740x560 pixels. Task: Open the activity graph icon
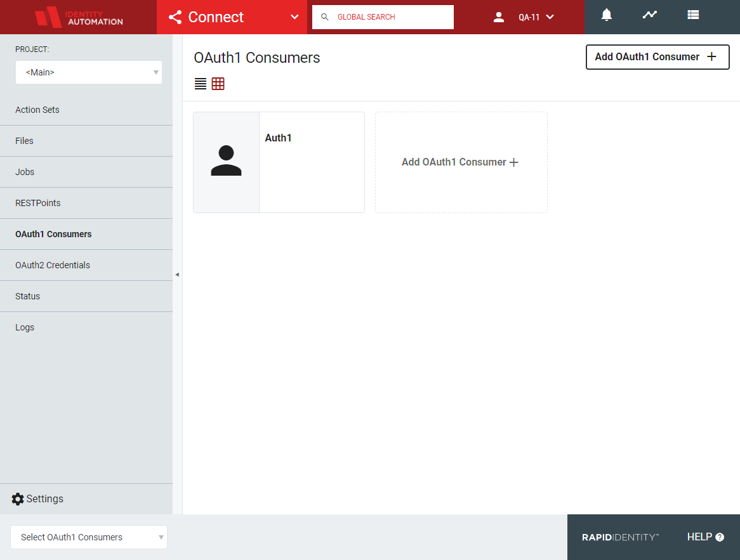click(649, 15)
